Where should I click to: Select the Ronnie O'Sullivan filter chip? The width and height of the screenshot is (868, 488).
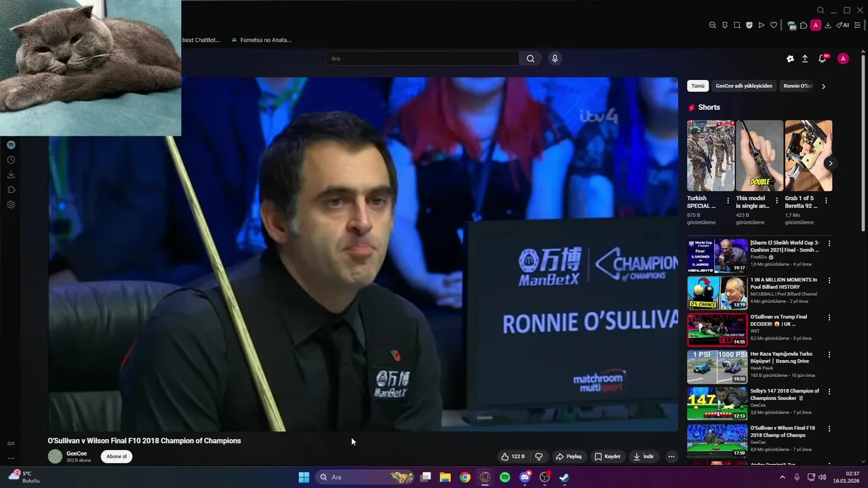(x=797, y=86)
